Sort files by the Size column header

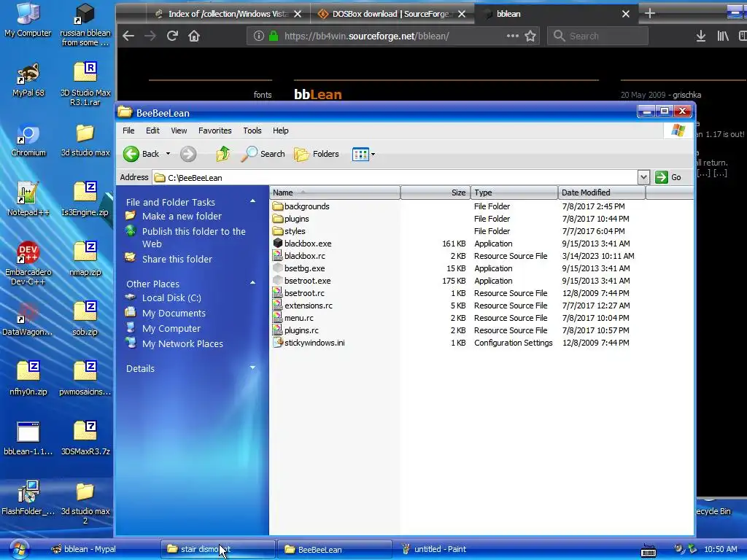tap(436, 192)
